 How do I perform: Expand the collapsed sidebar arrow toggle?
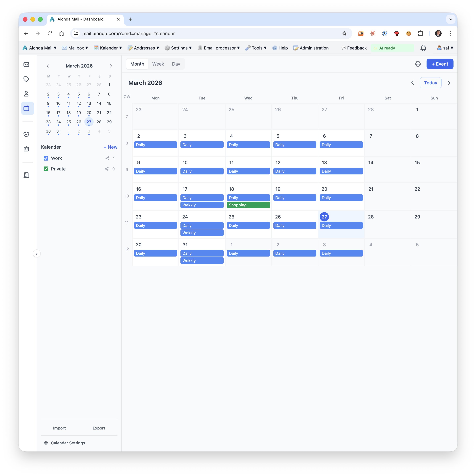(x=37, y=254)
